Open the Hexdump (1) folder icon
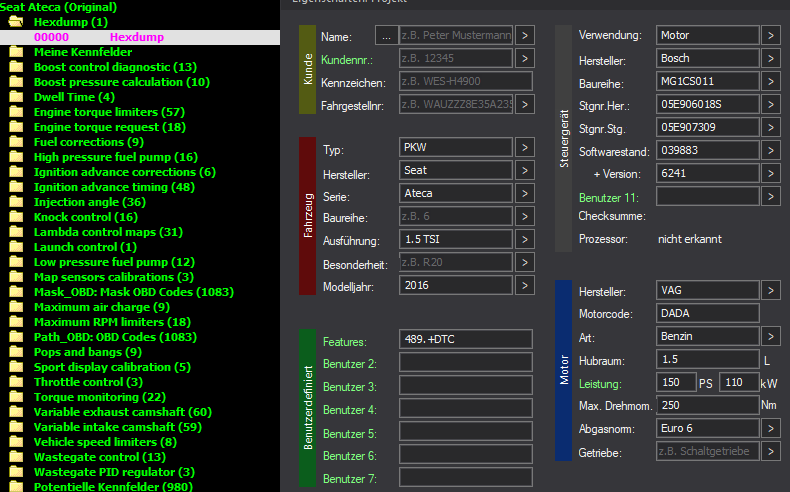The image size is (790, 492). 16,22
